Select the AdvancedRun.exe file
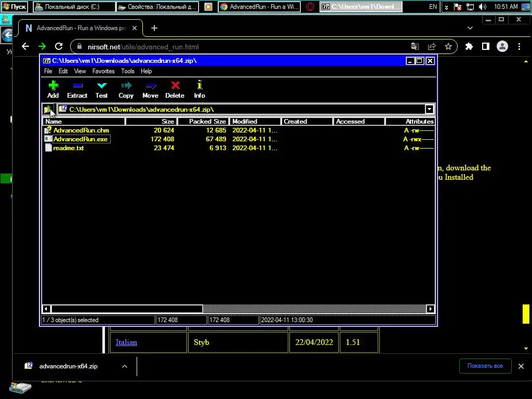Viewport: 532px width, 399px height. pos(81,139)
